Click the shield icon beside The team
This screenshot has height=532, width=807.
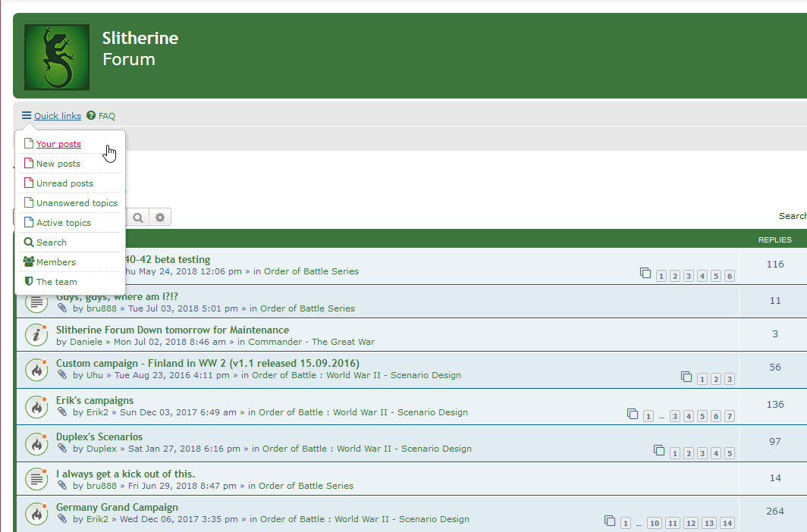(x=29, y=281)
